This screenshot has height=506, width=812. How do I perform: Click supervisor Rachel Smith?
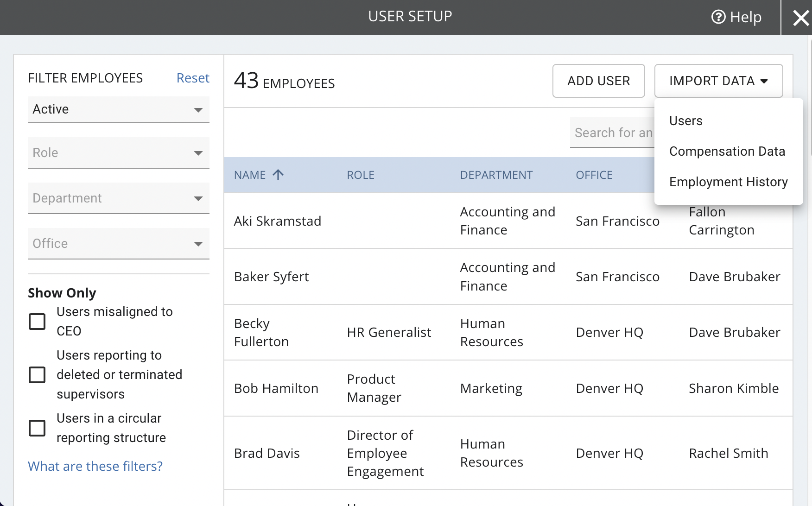(728, 453)
